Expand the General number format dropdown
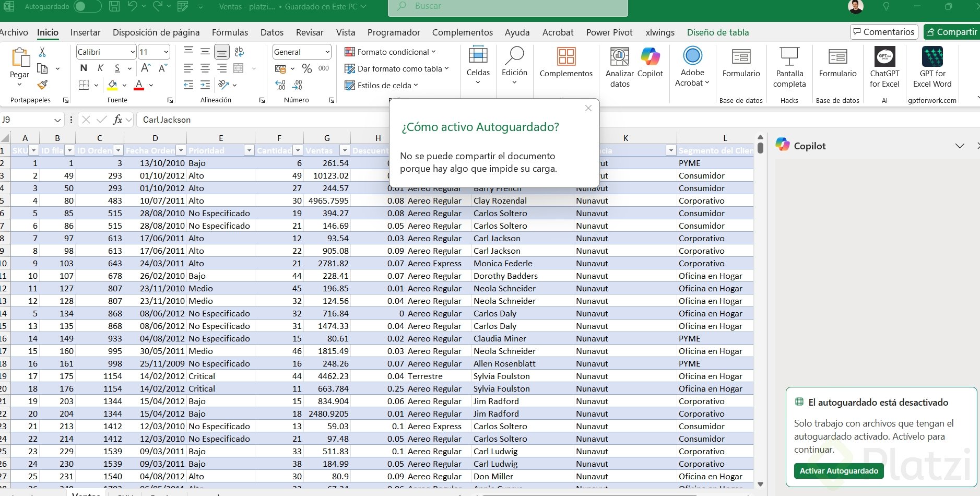The image size is (980, 496). pos(327,52)
